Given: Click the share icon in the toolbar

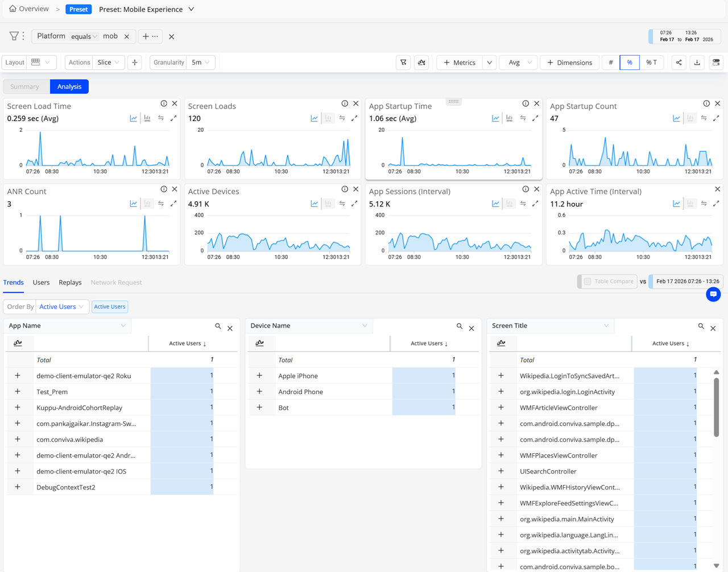Looking at the screenshot, I should click(x=679, y=63).
